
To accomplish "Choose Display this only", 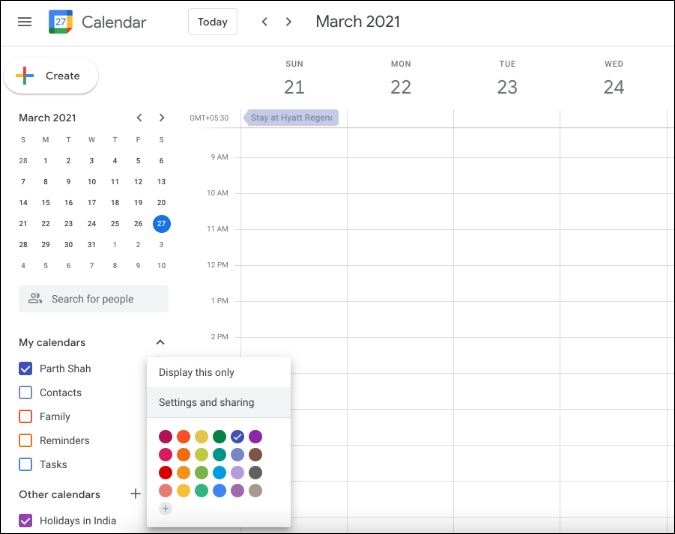I will point(219,373).
